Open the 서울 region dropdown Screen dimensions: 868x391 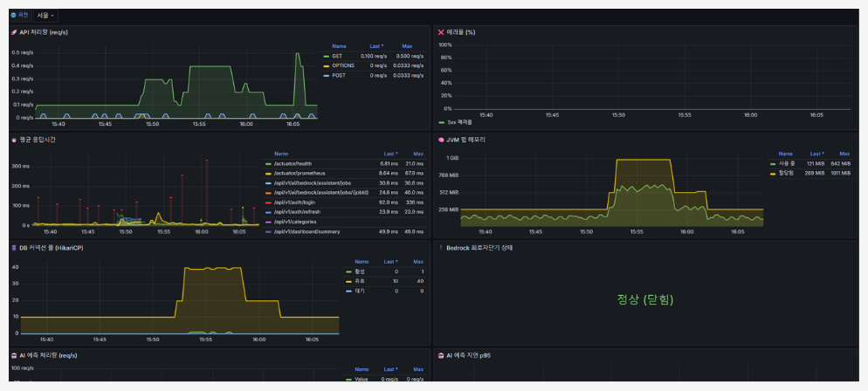[x=45, y=16]
